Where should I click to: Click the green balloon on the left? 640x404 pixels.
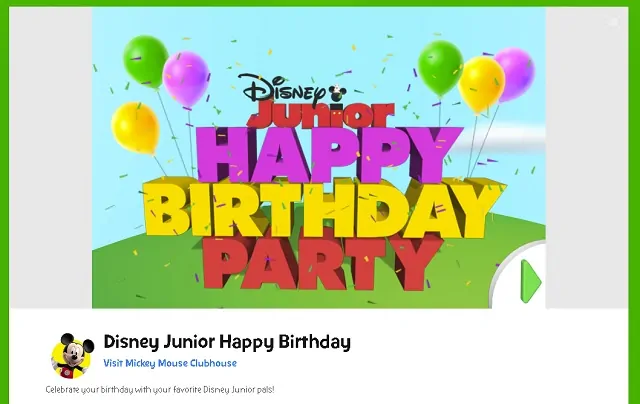146,61
